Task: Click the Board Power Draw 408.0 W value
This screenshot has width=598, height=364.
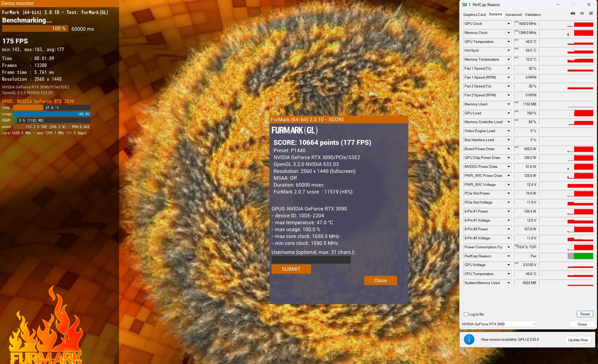Action: click(x=526, y=149)
